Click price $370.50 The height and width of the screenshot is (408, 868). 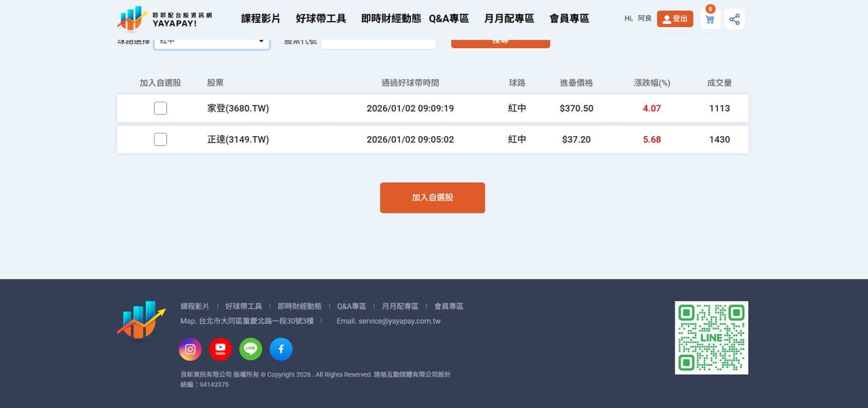(576, 108)
